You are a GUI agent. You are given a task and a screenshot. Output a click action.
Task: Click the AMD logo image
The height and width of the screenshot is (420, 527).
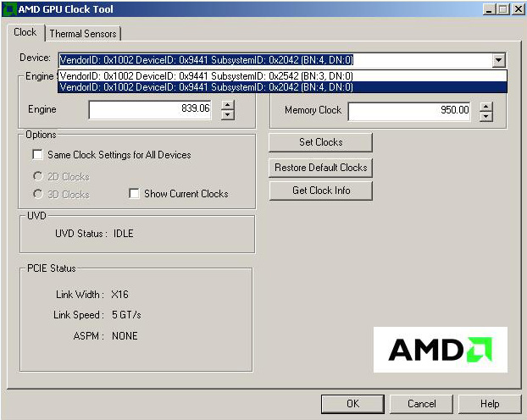440,349
